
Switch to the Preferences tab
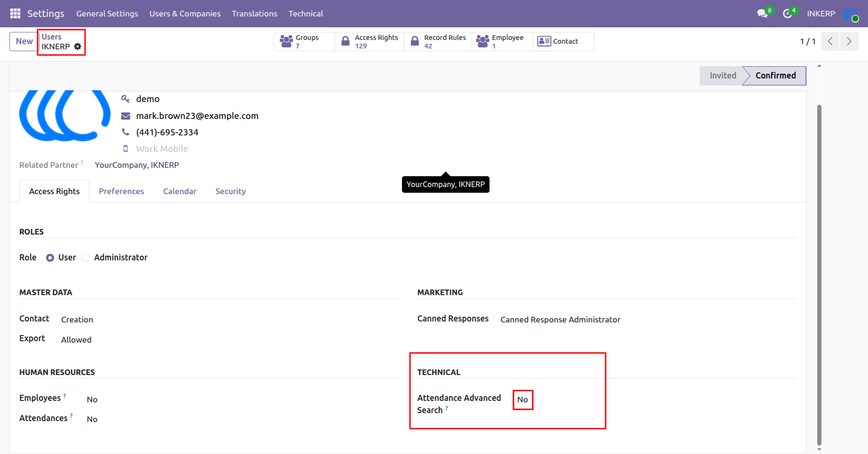click(121, 191)
